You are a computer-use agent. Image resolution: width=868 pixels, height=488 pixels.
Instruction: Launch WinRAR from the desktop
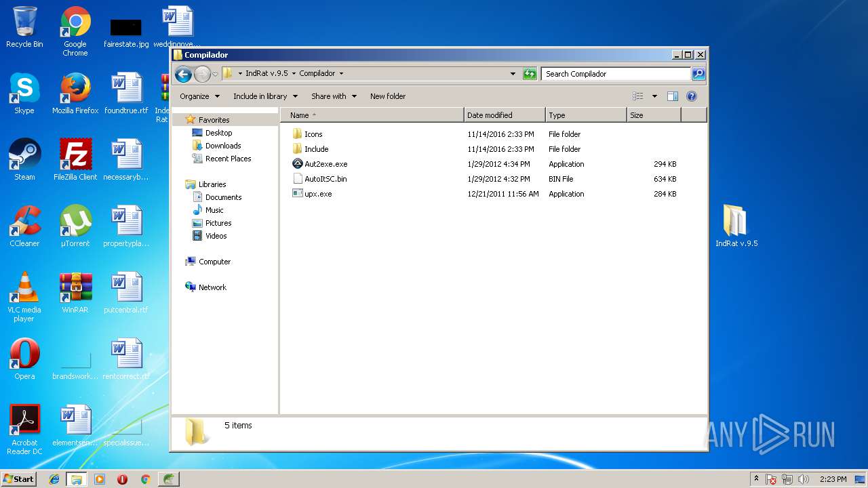point(75,293)
